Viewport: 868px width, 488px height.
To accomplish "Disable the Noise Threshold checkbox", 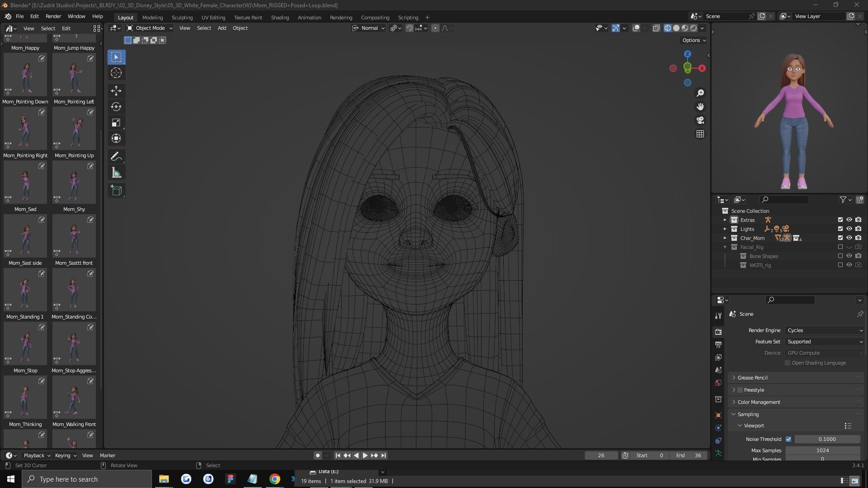I will coord(788,439).
